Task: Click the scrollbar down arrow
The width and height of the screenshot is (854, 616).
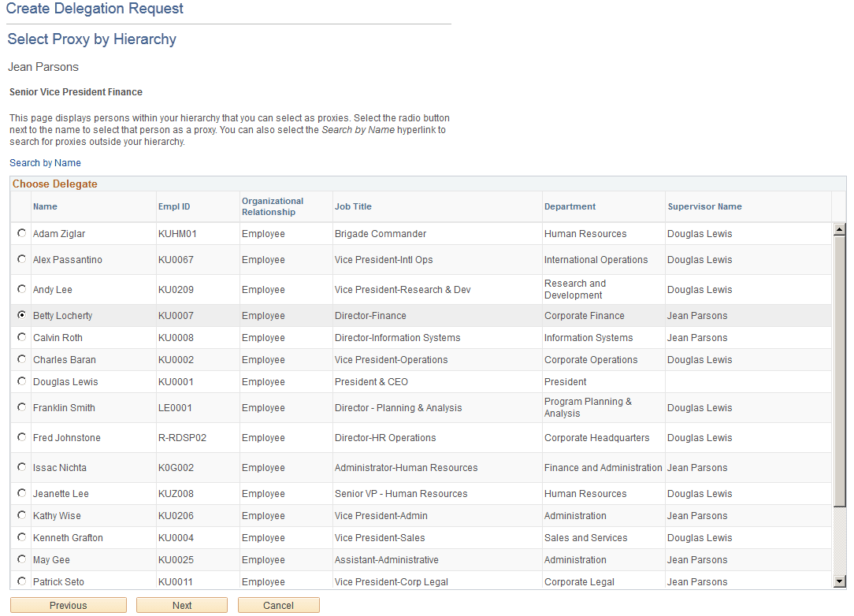Action: click(x=840, y=581)
